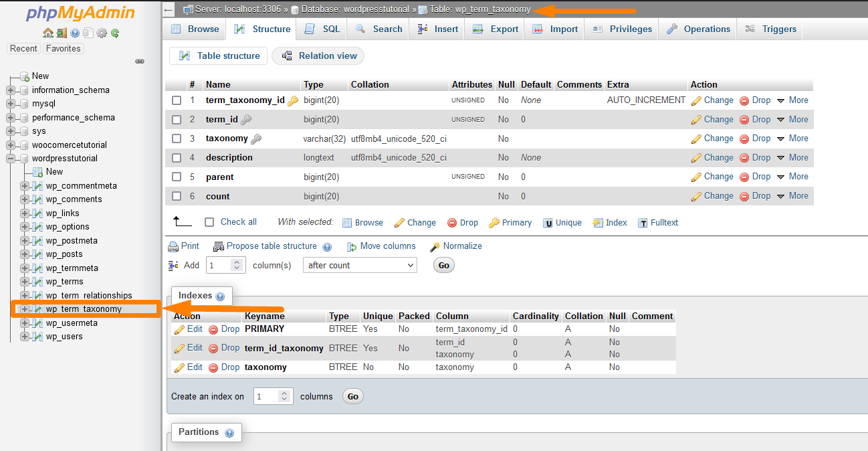Open the 'after count' position dropdown
The image size is (868, 451).
360,266
